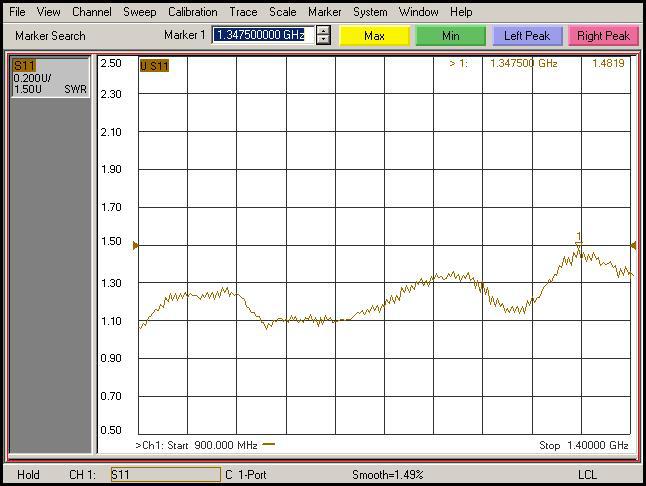This screenshot has height=486, width=646.
Task: Click the Stop 1.40000 GHz label
Action: click(583, 445)
